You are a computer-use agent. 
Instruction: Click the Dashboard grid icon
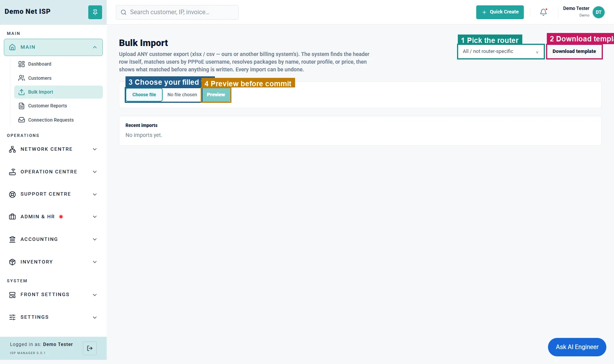[x=21, y=64]
